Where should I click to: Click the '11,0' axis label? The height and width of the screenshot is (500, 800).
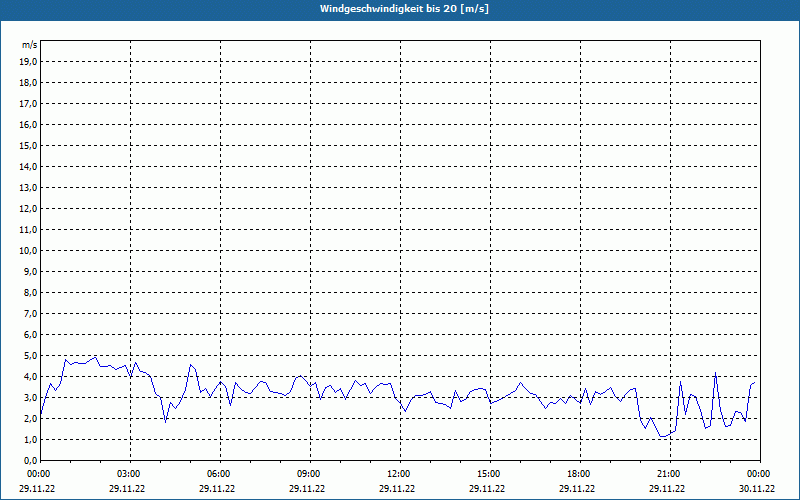[28, 230]
